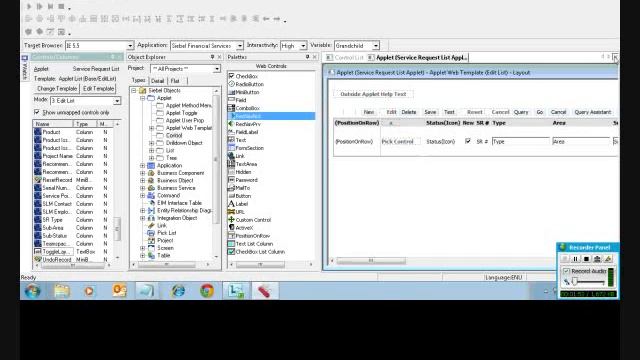Expand the Drilldown Object node
Image resolution: width=640 pixels, height=360 pixels.
click(151, 143)
